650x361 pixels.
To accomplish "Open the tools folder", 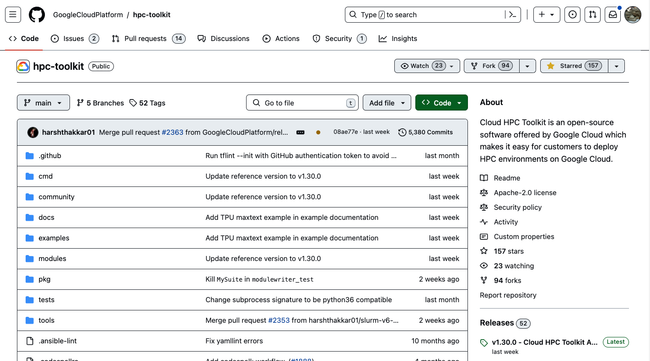I will [46, 320].
